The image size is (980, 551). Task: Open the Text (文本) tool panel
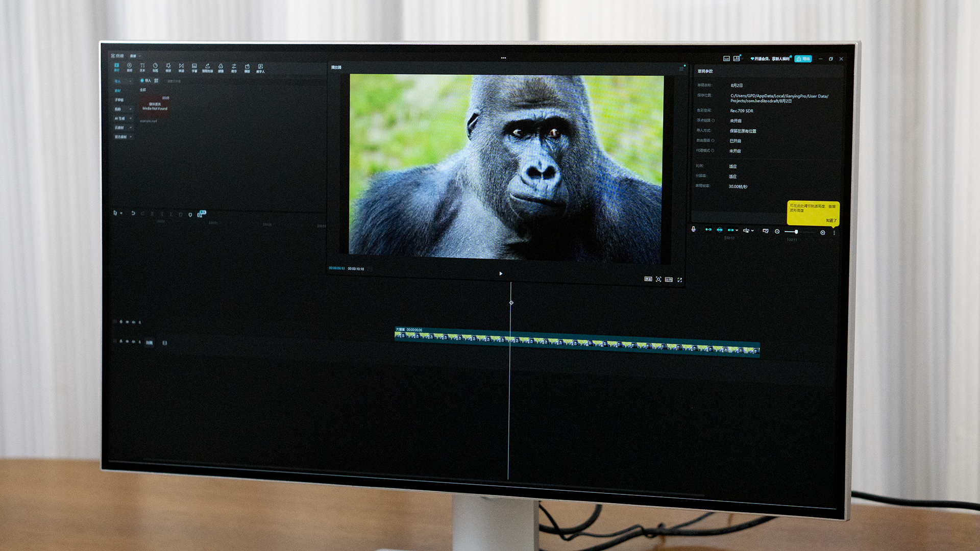tap(142, 67)
